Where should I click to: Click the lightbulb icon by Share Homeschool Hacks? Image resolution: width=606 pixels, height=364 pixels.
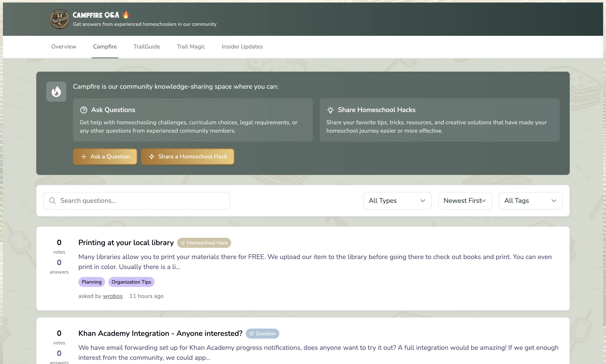[x=330, y=110]
